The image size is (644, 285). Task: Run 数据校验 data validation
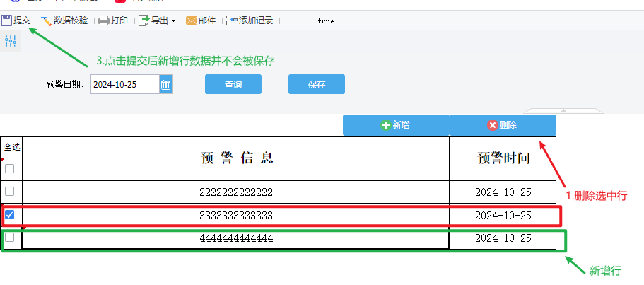tap(64, 21)
